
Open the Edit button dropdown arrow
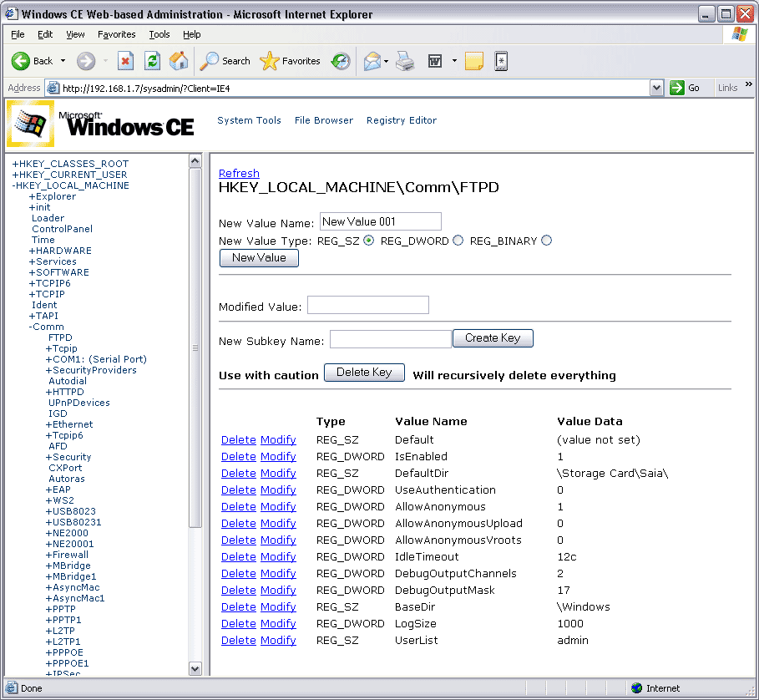454,61
